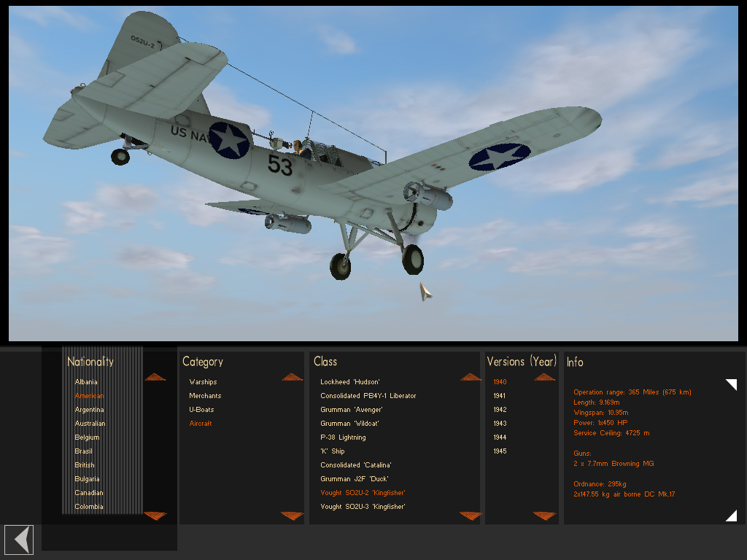The image size is (747, 560).
Task: Pick version year 1944
Action: [x=500, y=437]
